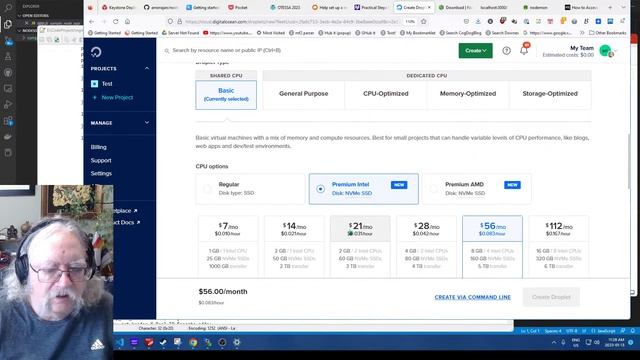Expand the MANAGE section chevron

point(147,122)
